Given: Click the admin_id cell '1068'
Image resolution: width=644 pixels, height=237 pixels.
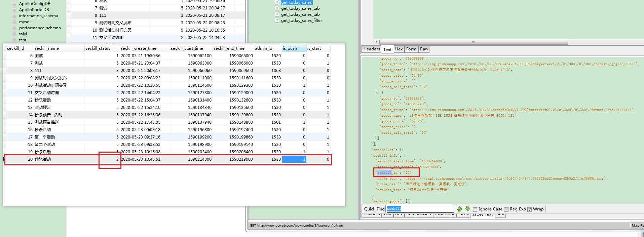Looking at the screenshot, I should pos(268,71).
